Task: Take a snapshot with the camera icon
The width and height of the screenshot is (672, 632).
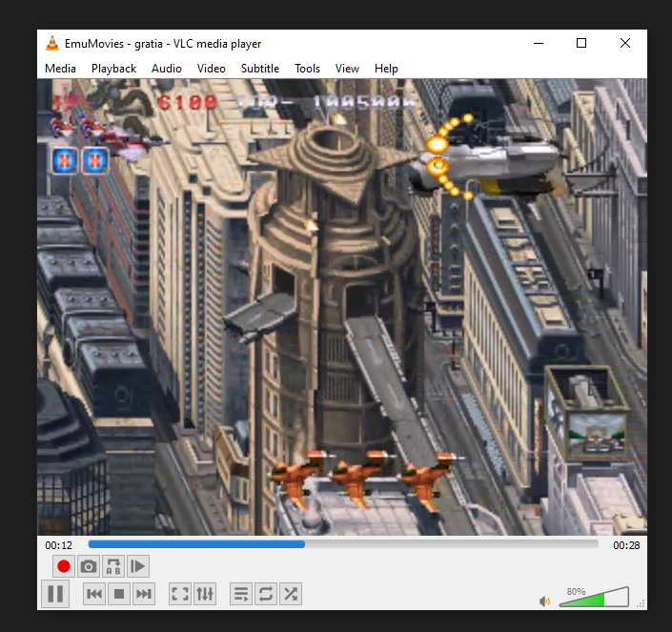Action: [x=89, y=566]
